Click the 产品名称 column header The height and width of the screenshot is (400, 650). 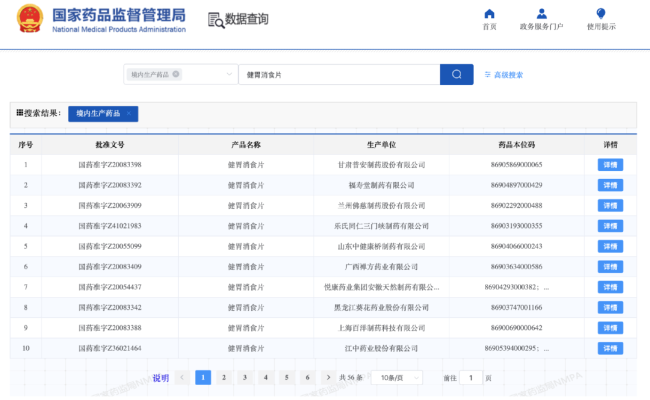coord(246,145)
